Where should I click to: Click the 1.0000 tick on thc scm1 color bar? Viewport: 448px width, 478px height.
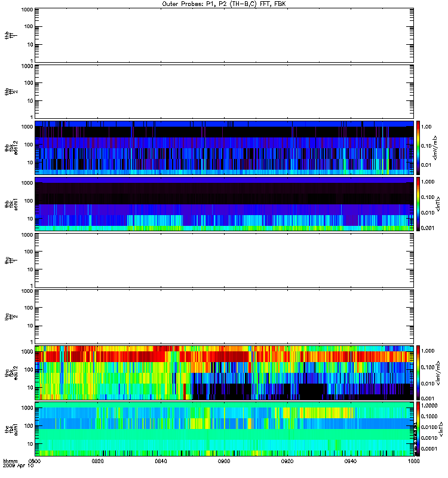click(429, 406)
